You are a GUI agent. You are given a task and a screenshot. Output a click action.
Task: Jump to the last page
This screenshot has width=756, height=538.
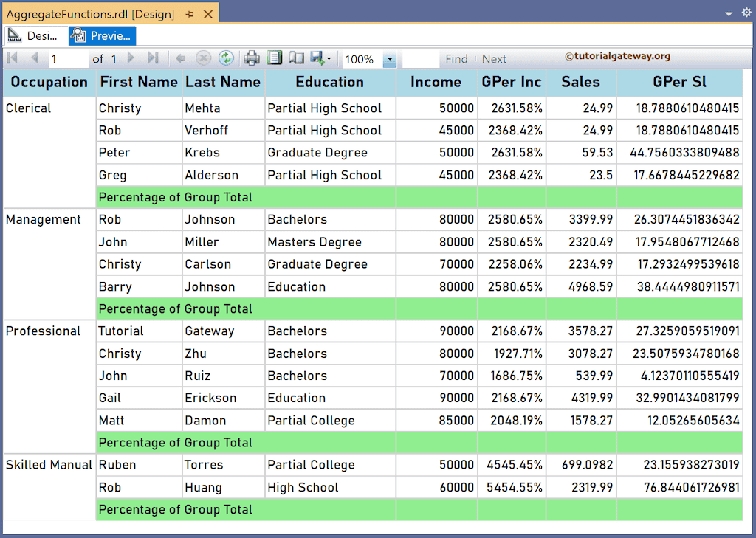click(151, 58)
